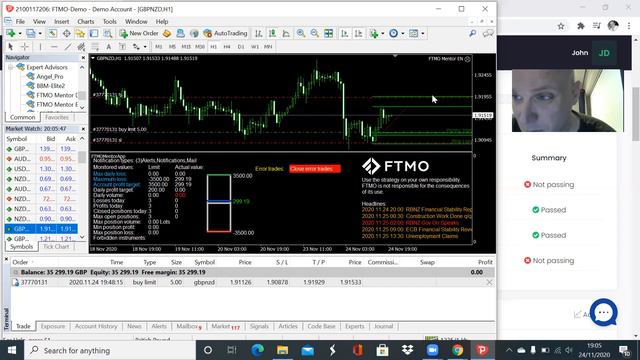Select the cursor arrow tool
This screenshot has width=640, height=360.
coord(11,47)
